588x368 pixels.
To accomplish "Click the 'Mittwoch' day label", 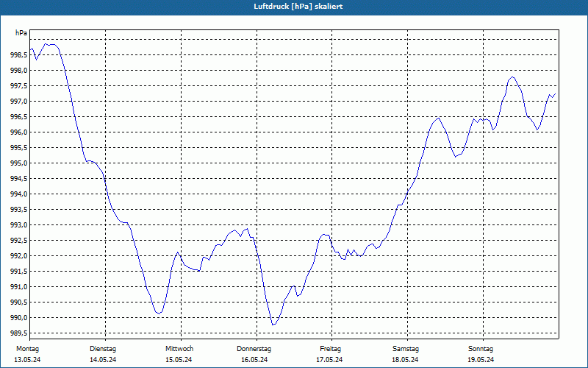I will pyautogui.click(x=179, y=349).
